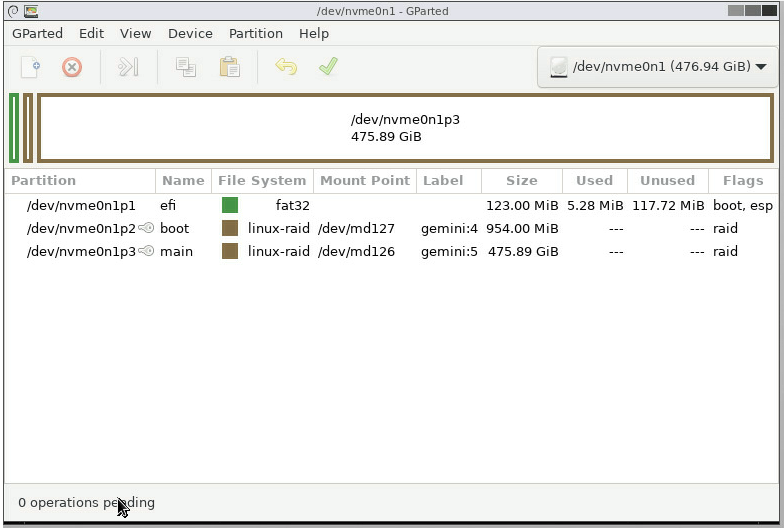Click the GParted app icon in title bar

[x=31, y=10]
